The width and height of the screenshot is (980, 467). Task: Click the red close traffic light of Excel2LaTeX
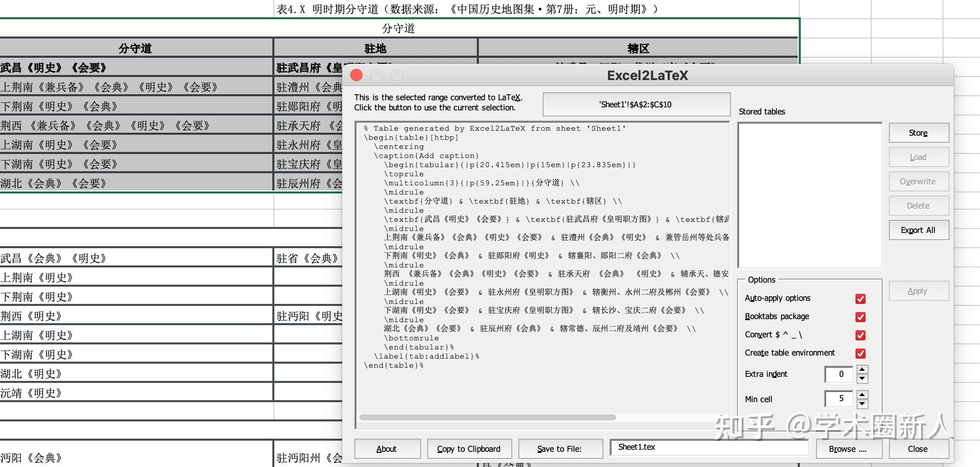pyautogui.click(x=356, y=75)
